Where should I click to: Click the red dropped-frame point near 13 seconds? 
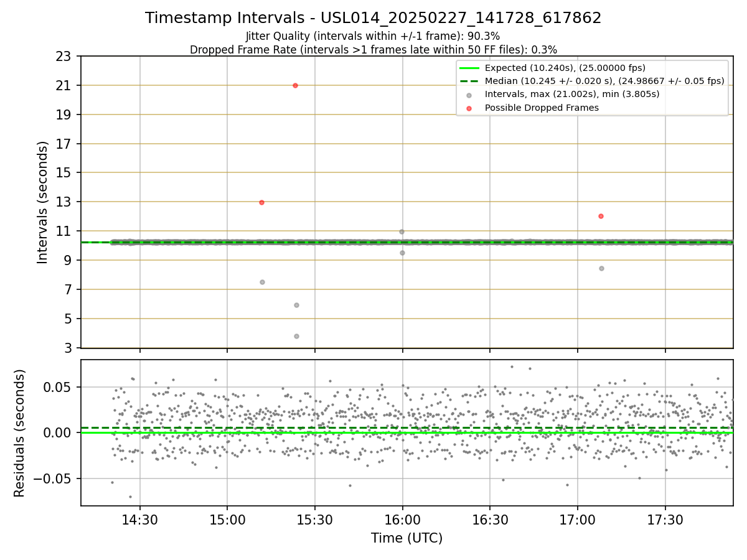tap(261, 202)
